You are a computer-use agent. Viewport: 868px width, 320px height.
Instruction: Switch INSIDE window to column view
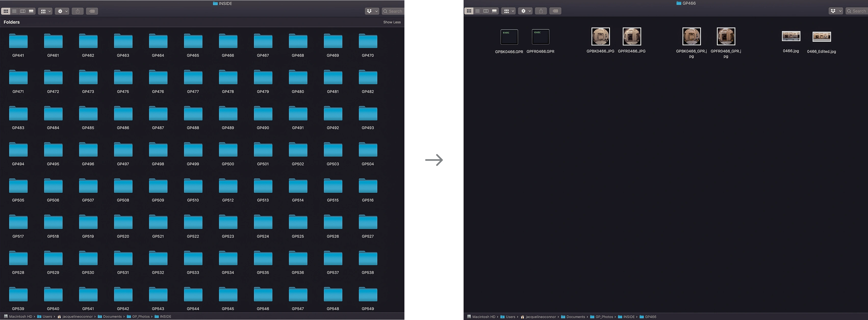point(23,11)
